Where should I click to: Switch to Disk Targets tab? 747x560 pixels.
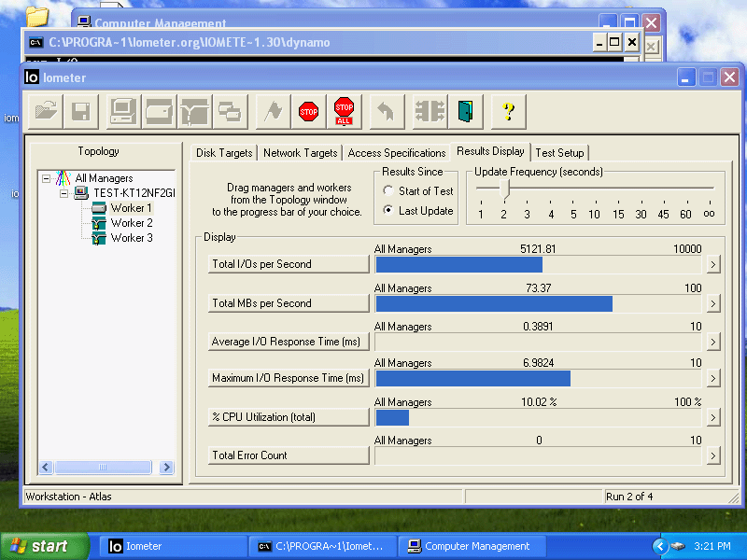pyautogui.click(x=224, y=153)
